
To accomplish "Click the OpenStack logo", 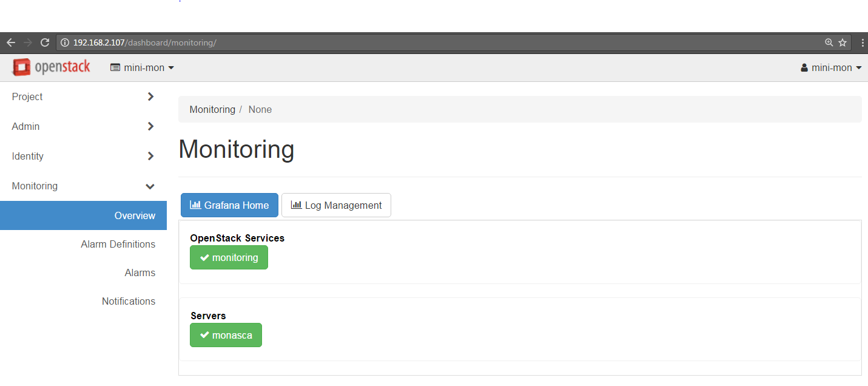I will (x=52, y=67).
